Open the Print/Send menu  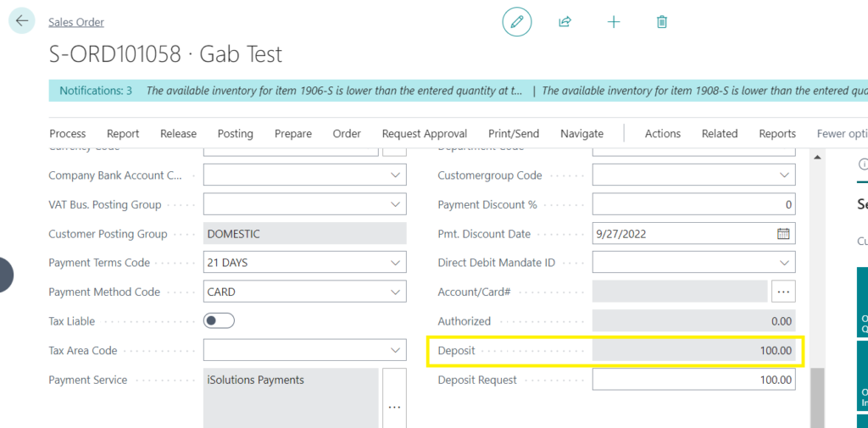(514, 134)
